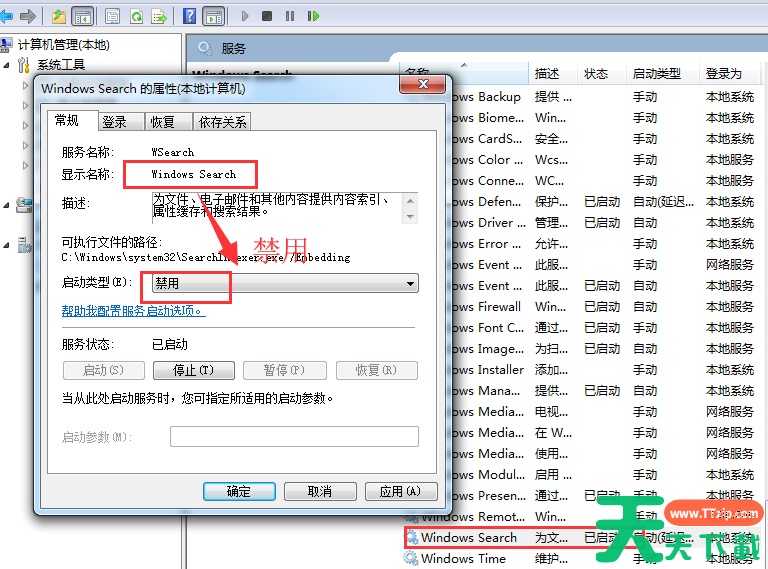
Task: Confirm with the 确定 button
Action: [239, 491]
